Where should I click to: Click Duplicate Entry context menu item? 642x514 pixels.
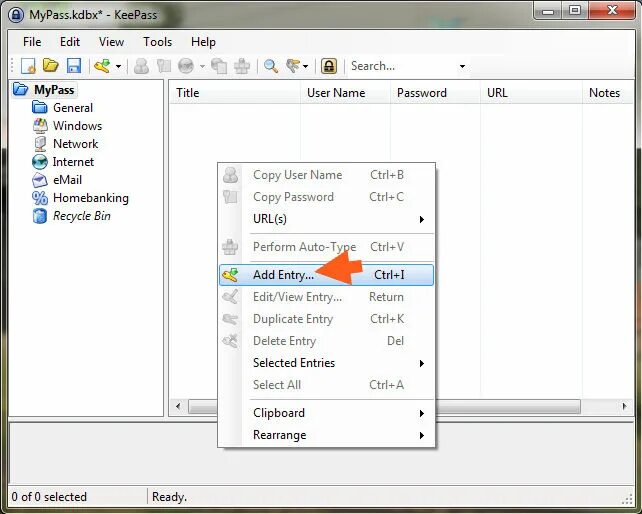click(326, 319)
